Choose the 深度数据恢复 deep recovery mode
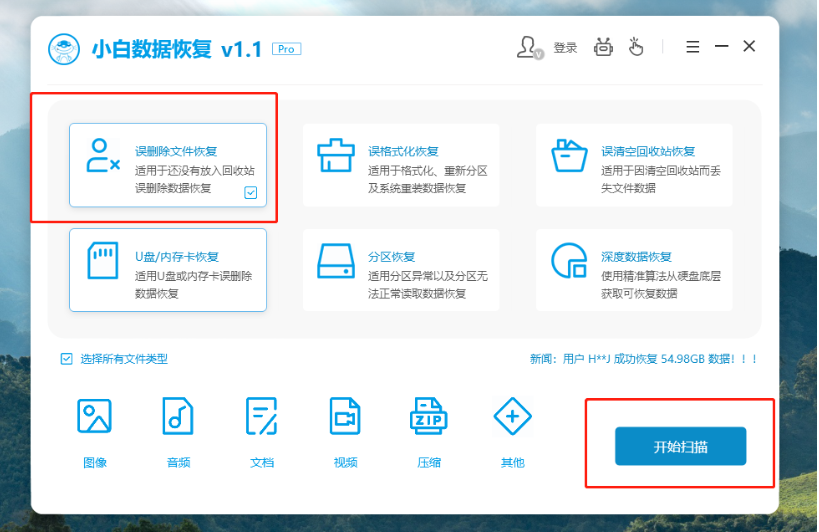Screen dimensions: 819x532 pyautogui.click(x=633, y=270)
